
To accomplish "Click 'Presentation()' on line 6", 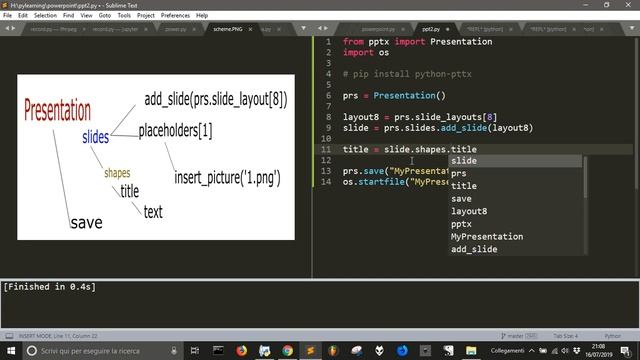I will (409, 96).
